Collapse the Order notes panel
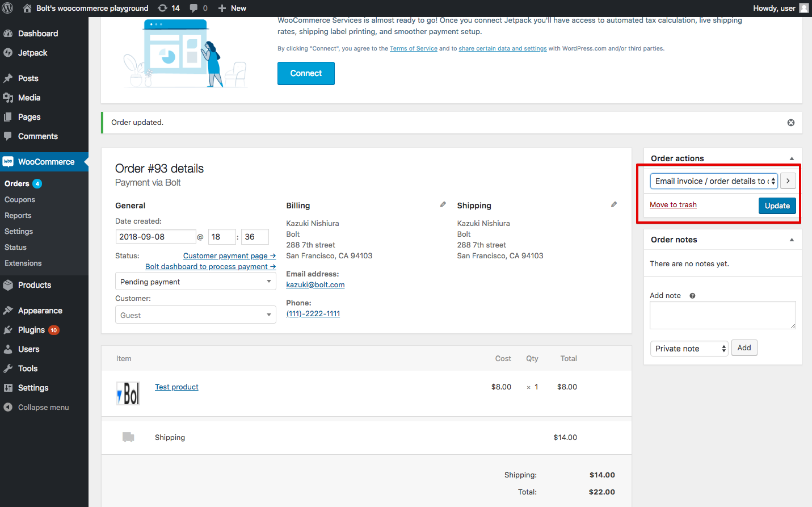Image resolution: width=812 pixels, height=507 pixels. click(792, 240)
